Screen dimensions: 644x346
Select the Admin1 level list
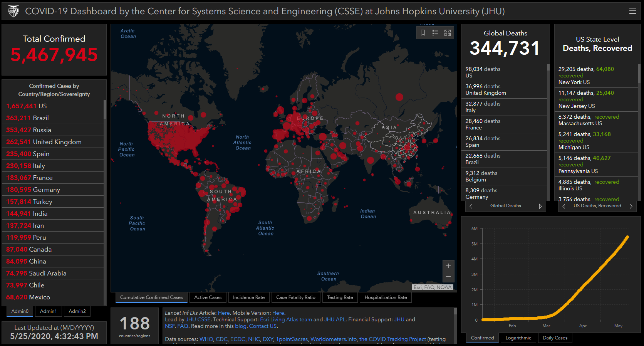[48, 311]
